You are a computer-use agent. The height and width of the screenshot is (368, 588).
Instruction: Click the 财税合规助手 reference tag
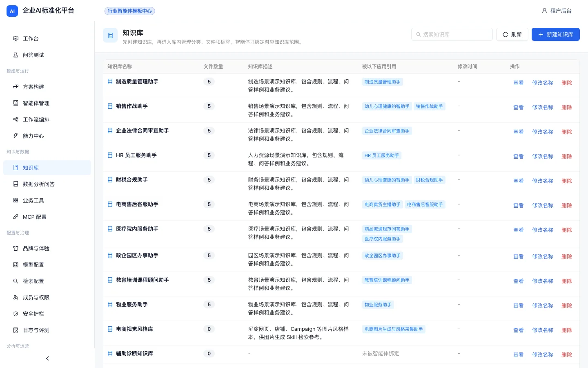coord(429,180)
